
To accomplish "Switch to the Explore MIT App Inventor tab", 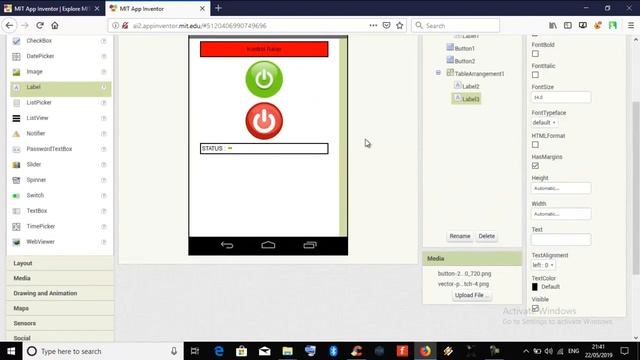I will tap(52, 8).
